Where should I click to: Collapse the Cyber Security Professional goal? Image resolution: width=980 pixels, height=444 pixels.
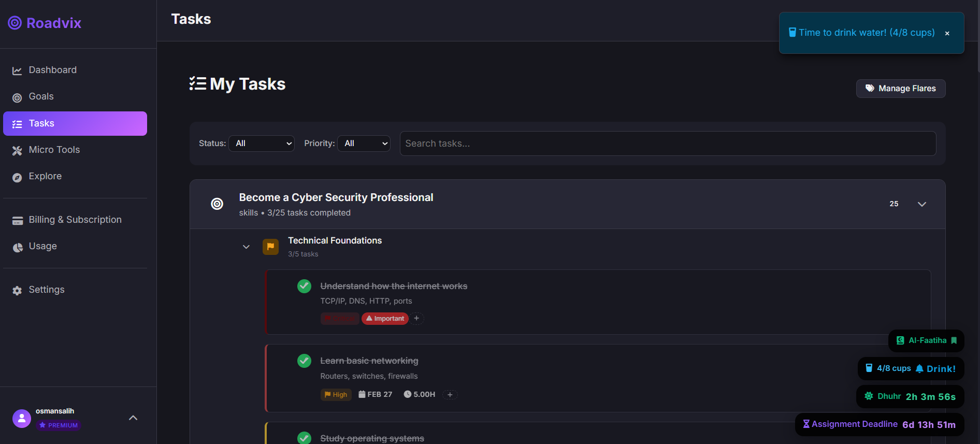click(922, 204)
